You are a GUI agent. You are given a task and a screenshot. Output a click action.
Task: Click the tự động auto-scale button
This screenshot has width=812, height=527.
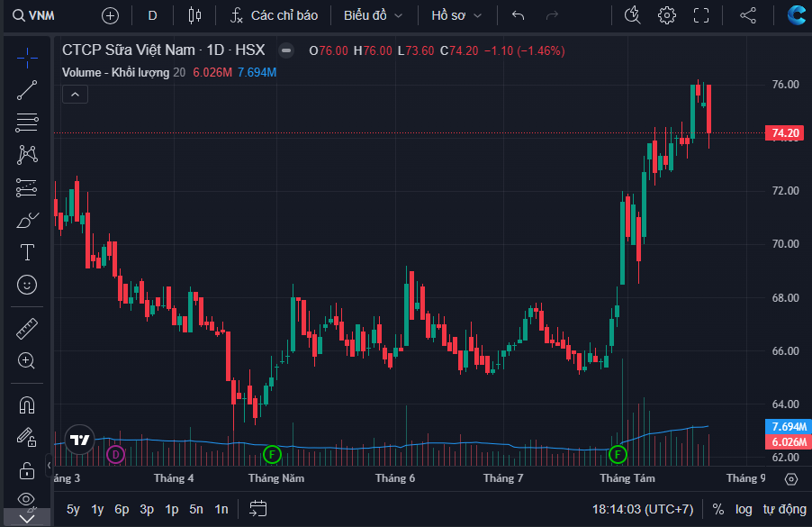click(785, 509)
